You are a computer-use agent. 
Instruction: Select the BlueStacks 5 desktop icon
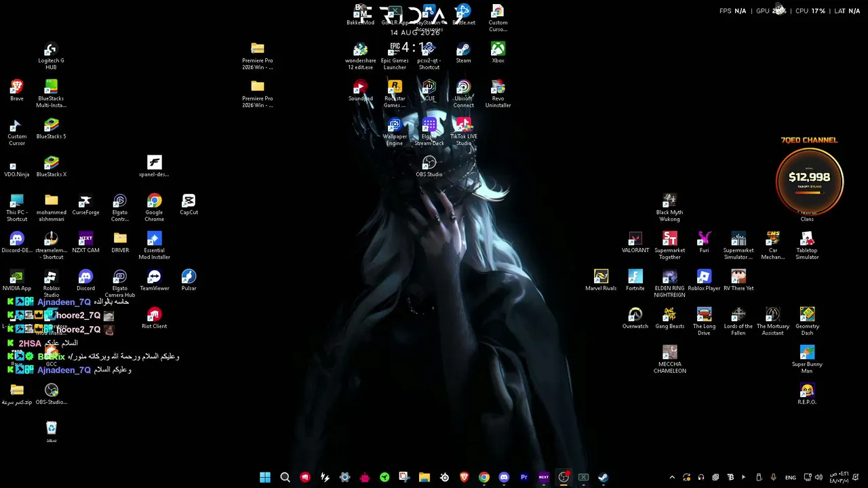(51, 129)
